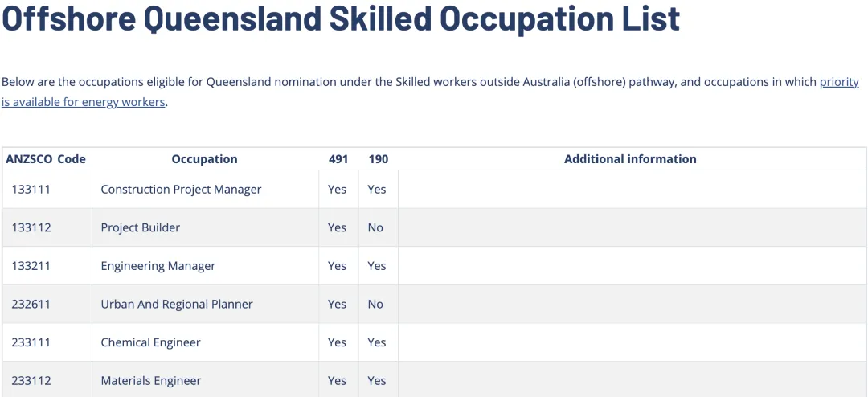Click the Construction Project Manager occupation

pos(181,190)
